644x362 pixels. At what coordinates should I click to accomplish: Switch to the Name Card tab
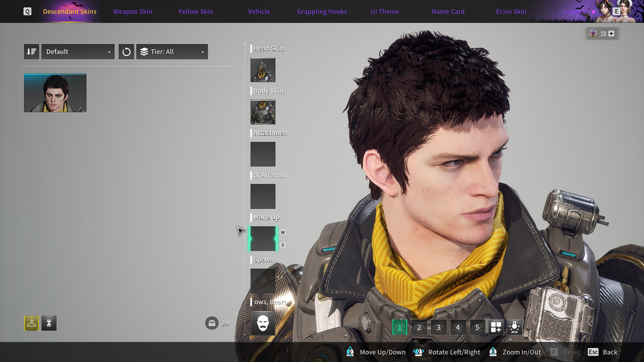tap(448, 11)
